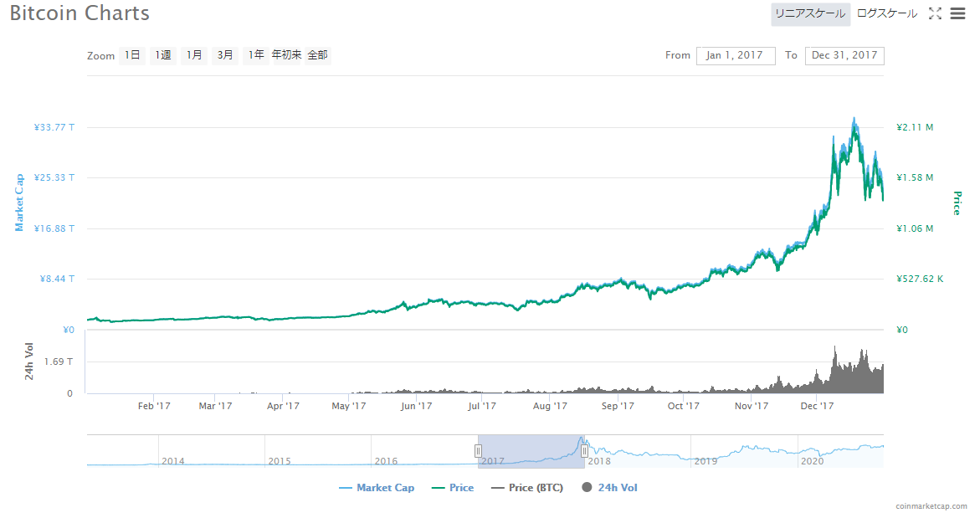Viewport: 980px width, 518px height.
Task: Toggle 24h Vol series in legend
Action: point(609,488)
